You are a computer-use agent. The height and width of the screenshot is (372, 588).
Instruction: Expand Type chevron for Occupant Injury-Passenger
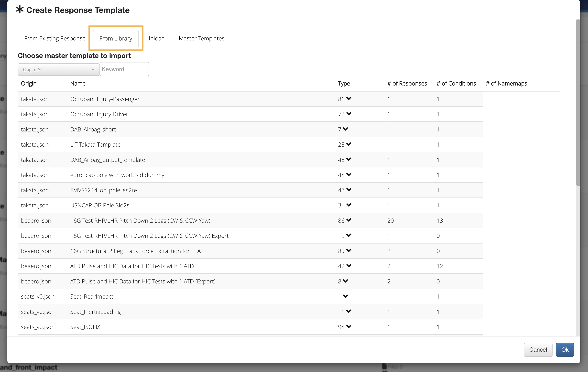coord(348,98)
